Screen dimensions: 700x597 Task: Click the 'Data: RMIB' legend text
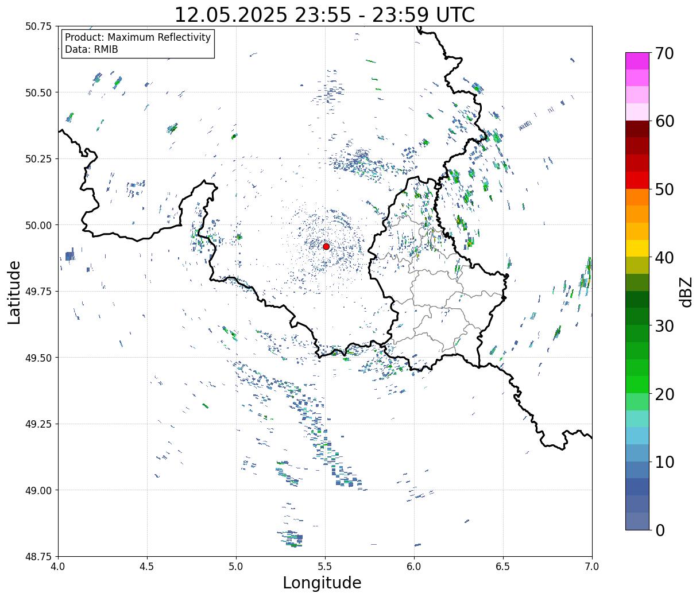91,49
